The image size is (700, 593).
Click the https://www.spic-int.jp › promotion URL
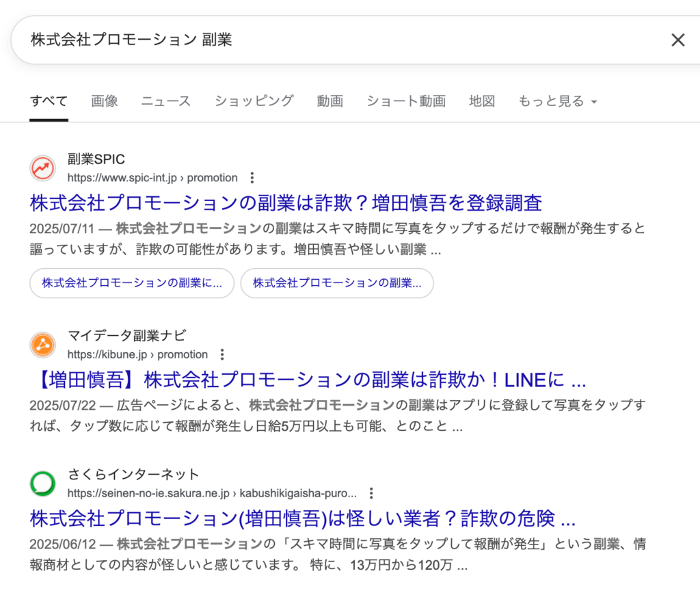pyautogui.click(x=152, y=178)
